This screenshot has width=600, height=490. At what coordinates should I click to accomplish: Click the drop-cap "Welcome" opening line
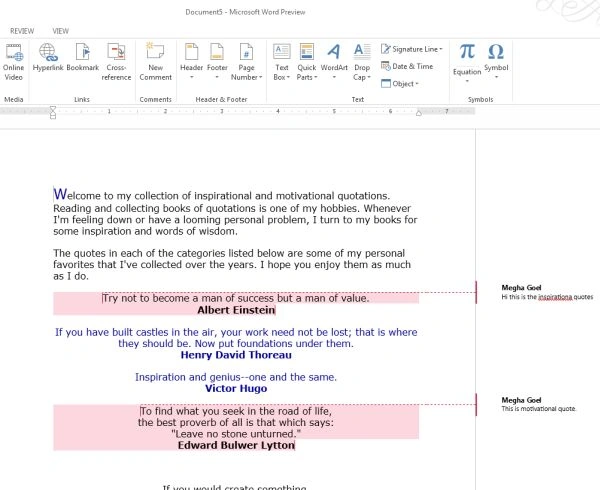(x=222, y=195)
